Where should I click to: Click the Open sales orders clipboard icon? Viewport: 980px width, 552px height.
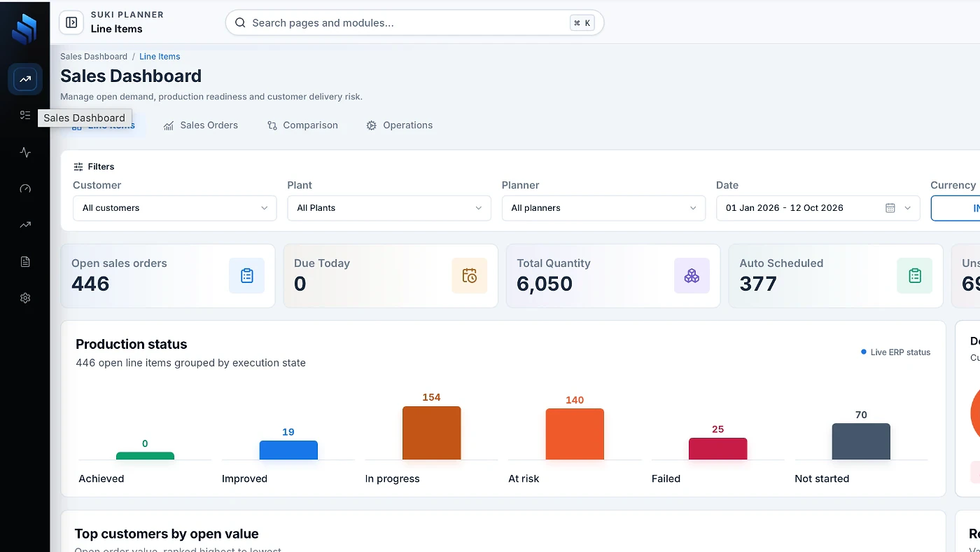pos(246,276)
